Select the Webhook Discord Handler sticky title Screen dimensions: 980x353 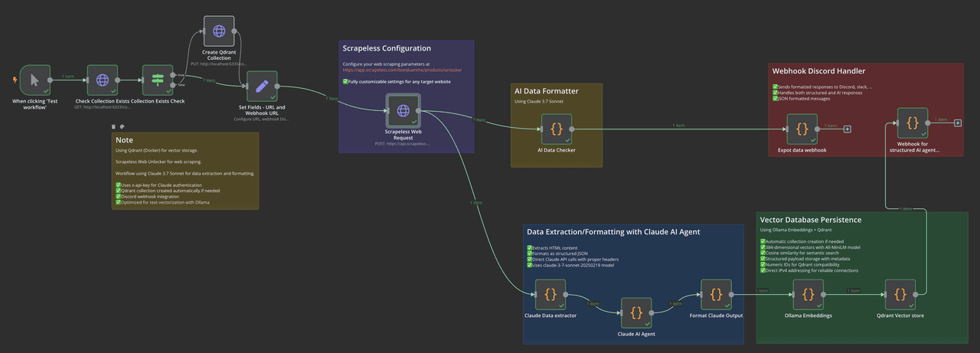[x=818, y=71]
